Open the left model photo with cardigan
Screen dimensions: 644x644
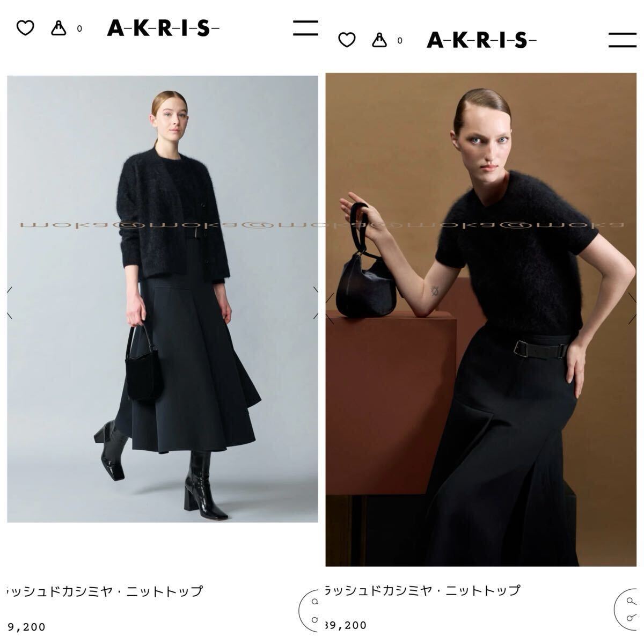(162, 299)
